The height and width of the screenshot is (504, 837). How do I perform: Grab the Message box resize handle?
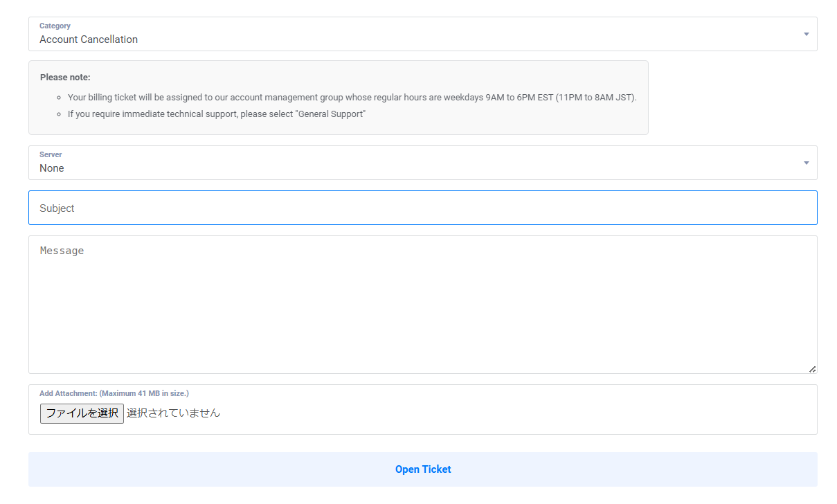coord(812,369)
